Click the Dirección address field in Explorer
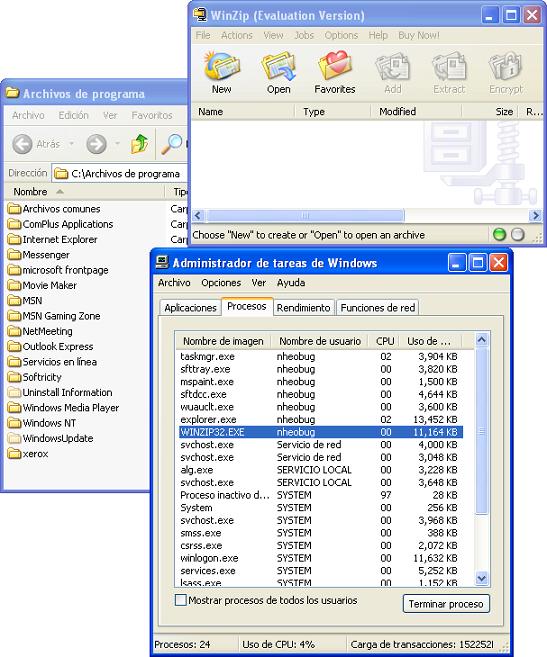 (121, 173)
